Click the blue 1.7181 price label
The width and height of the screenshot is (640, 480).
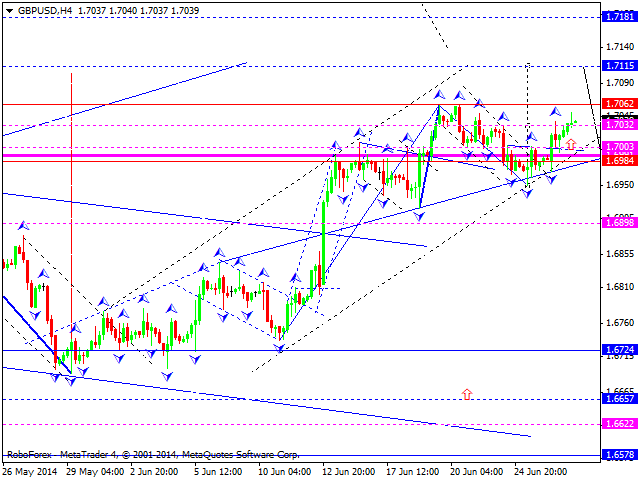point(619,17)
